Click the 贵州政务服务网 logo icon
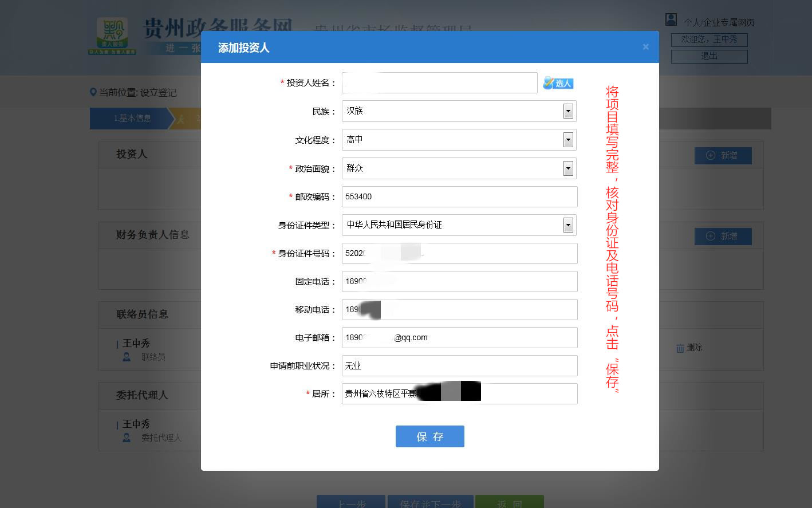This screenshot has height=508, width=812. (x=112, y=36)
